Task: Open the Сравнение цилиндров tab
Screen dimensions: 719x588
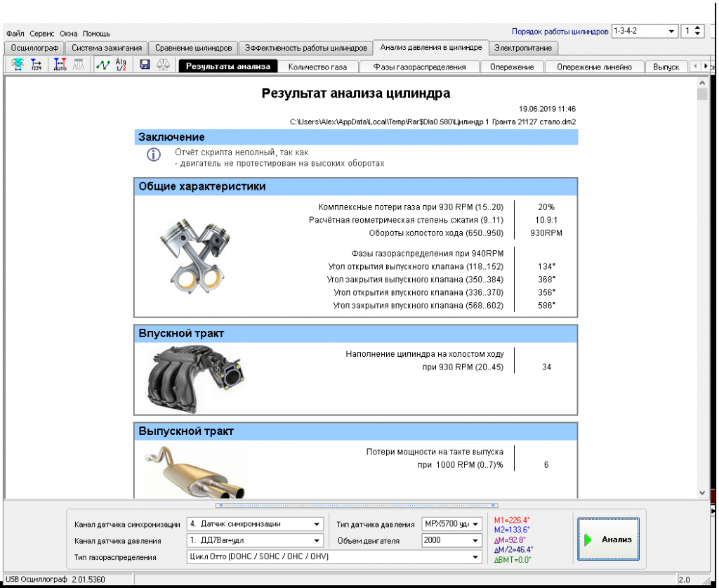Action: 193,48
